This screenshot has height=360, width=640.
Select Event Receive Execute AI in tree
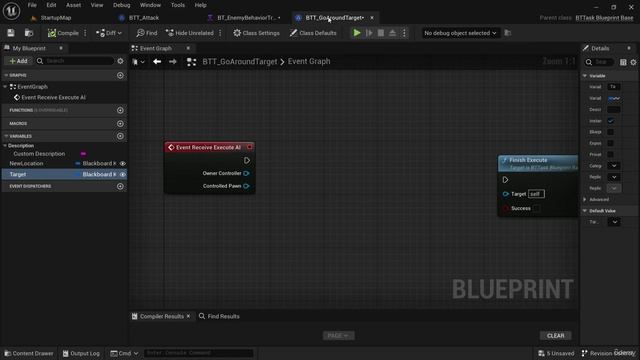(x=53, y=97)
